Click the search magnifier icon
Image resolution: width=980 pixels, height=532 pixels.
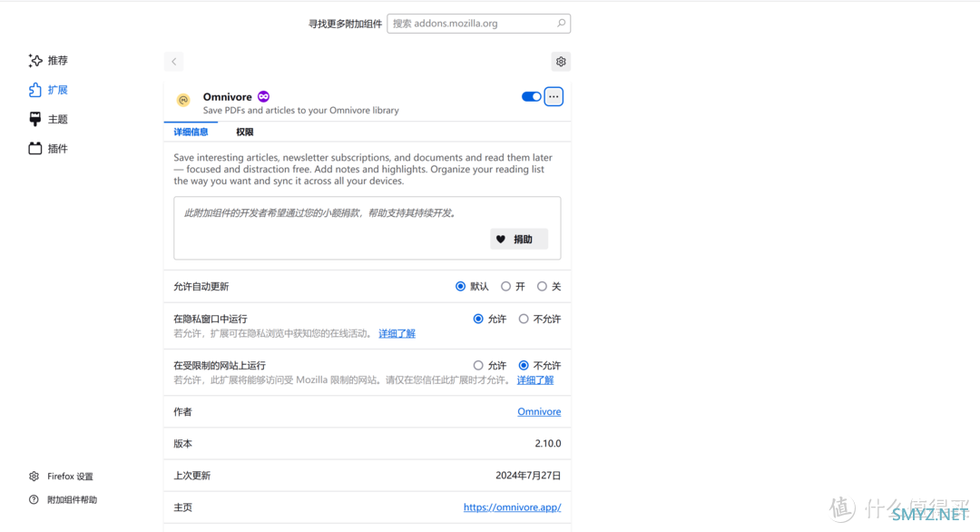[562, 23]
